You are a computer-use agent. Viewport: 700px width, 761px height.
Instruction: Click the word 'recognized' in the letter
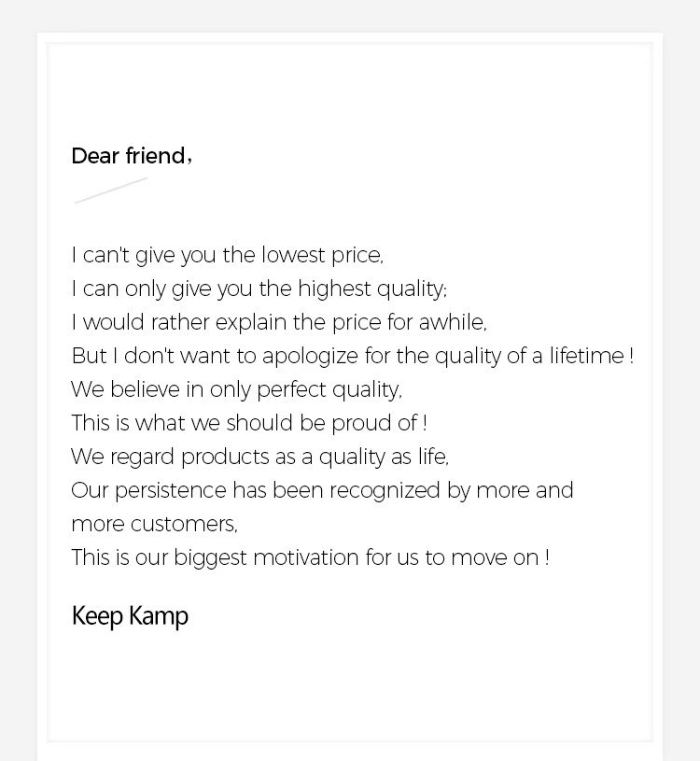(x=385, y=490)
